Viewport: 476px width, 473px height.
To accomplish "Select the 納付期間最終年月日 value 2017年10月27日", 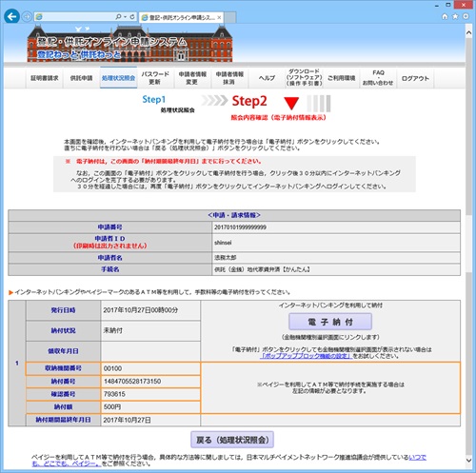I will 127,420.
